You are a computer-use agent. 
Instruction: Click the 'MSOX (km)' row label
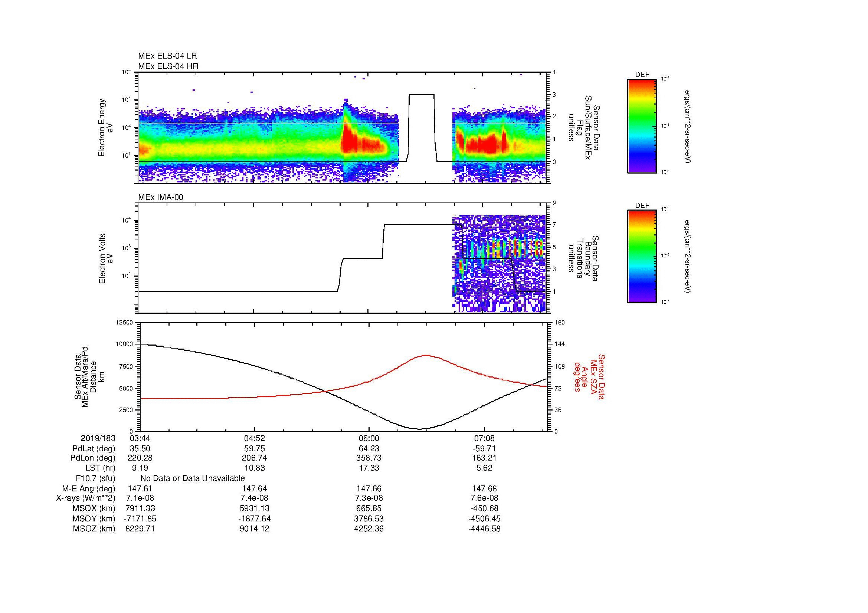point(94,508)
